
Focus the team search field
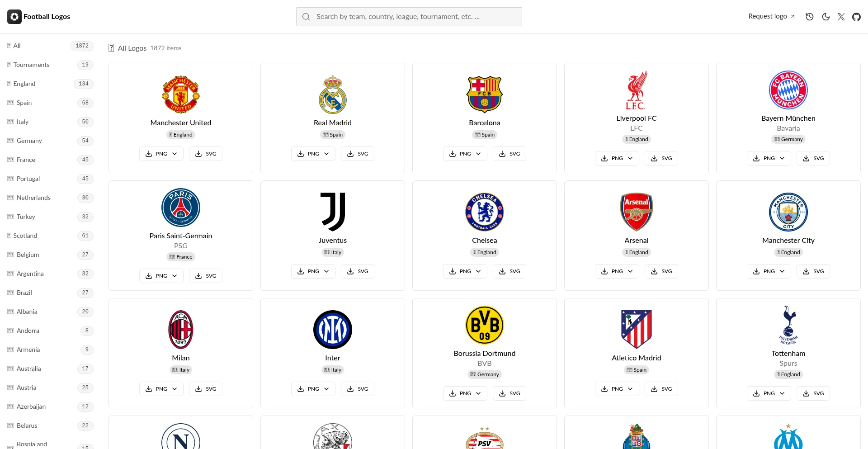[x=409, y=17]
